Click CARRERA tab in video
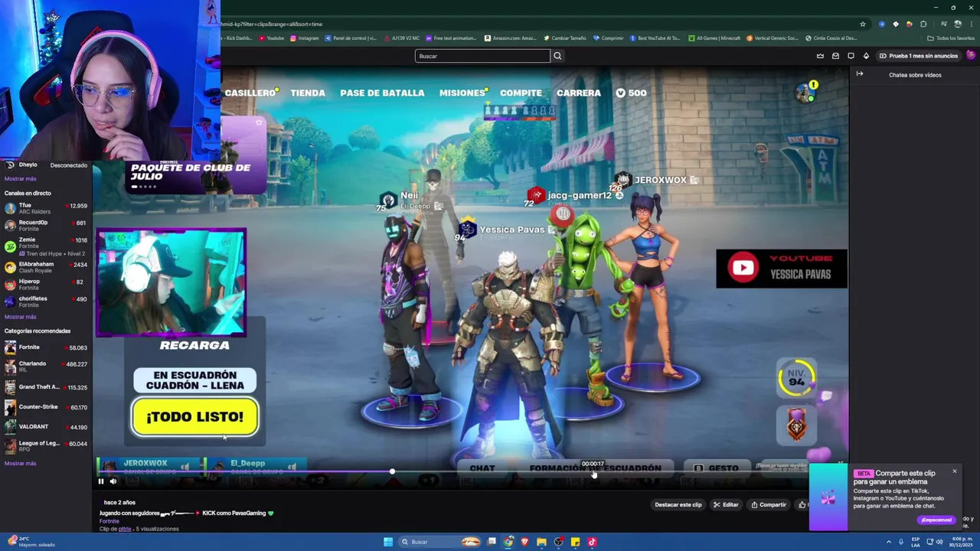This screenshot has width=980, height=551. 579,93
